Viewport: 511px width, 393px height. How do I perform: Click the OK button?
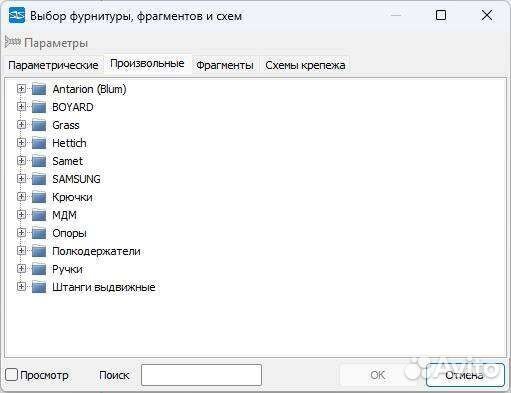tap(377, 375)
